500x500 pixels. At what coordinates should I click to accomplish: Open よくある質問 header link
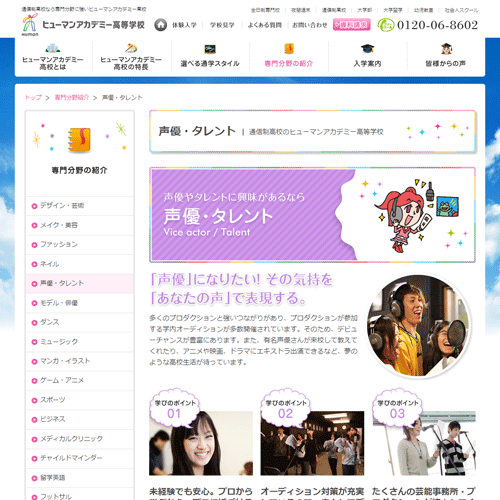(x=265, y=25)
